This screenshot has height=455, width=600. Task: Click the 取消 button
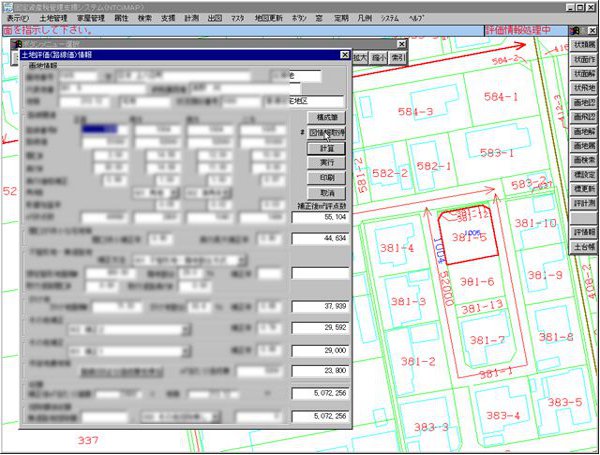point(326,192)
